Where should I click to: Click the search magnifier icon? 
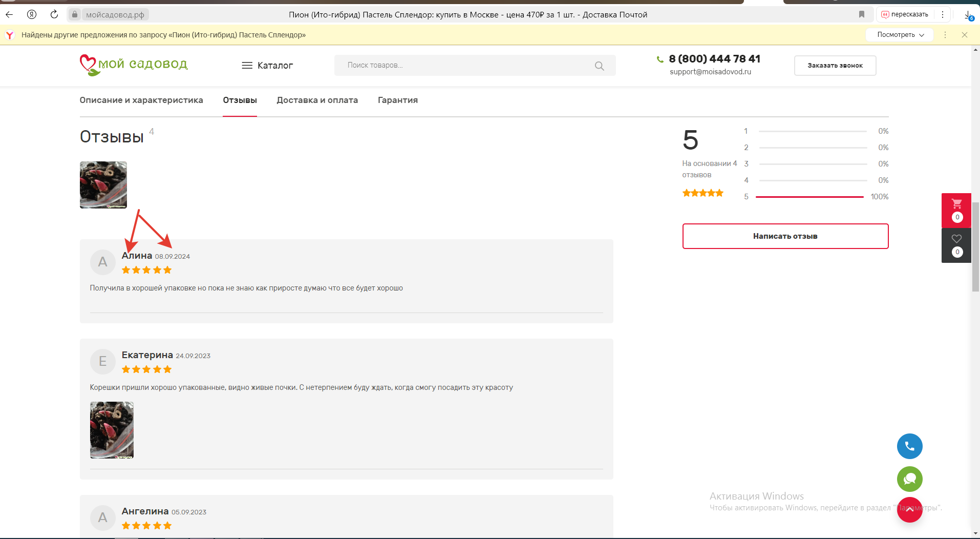(x=599, y=66)
